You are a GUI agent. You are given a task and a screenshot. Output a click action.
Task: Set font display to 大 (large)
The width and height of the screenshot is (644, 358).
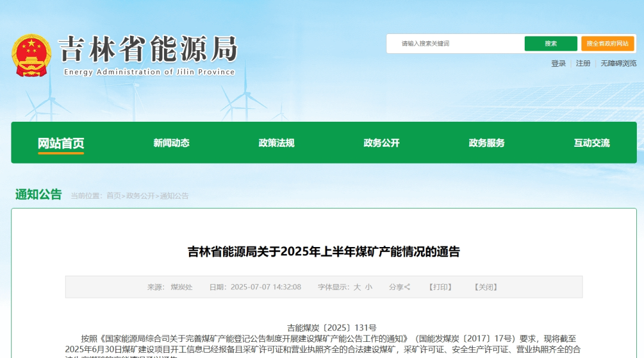tap(357, 287)
